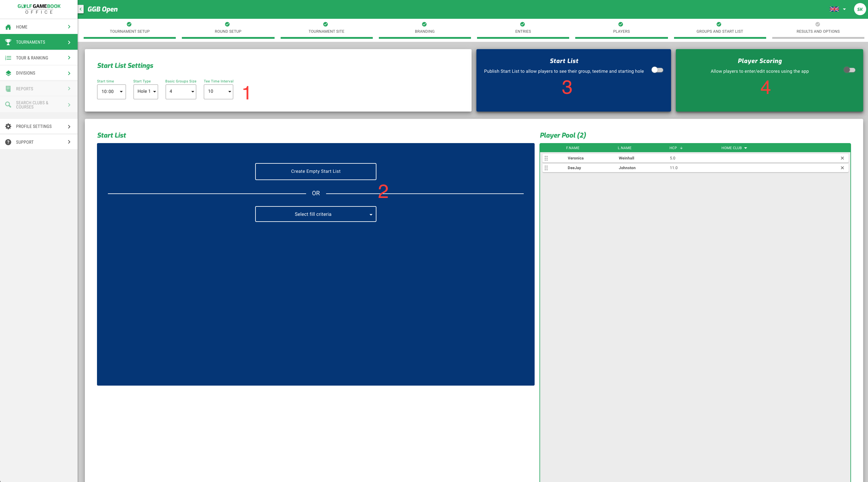Expand the Basic Groups Size dropdown
The width and height of the screenshot is (868, 482).
(x=181, y=92)
